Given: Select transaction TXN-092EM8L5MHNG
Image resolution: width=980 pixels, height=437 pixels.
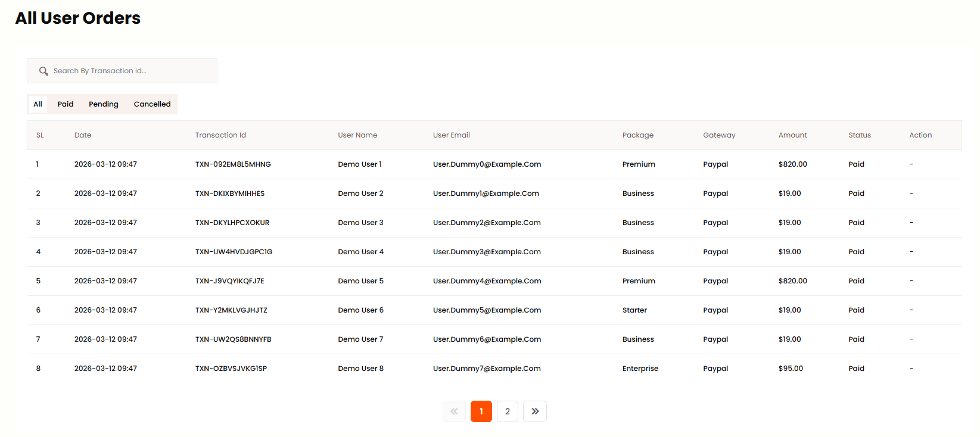Looking at the screenshot, I should point(233,164).
